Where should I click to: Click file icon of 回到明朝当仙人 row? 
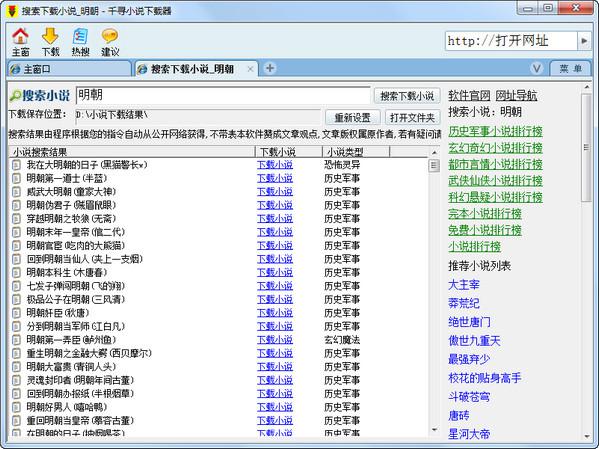(x=16, y=259)
